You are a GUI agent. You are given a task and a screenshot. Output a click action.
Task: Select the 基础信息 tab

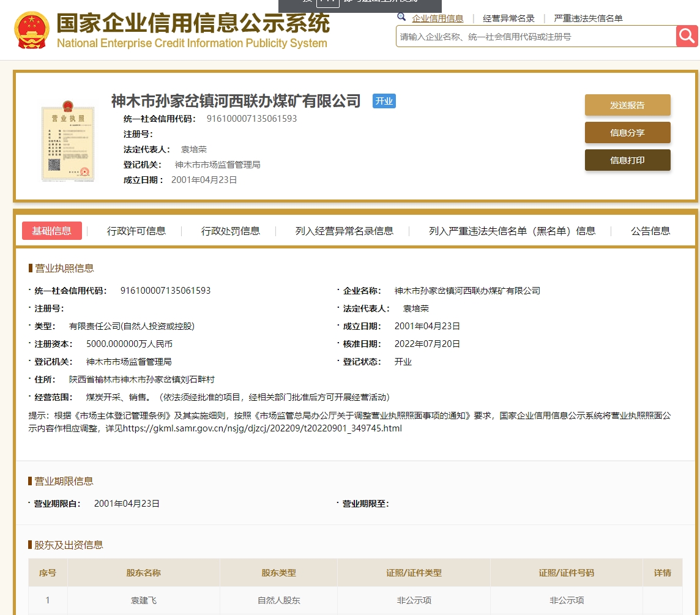tap(52, 231)
